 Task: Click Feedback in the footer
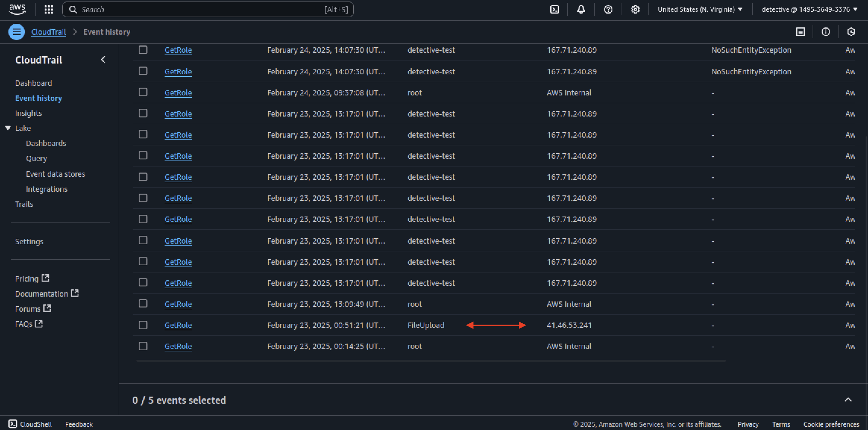coord(79,424)
